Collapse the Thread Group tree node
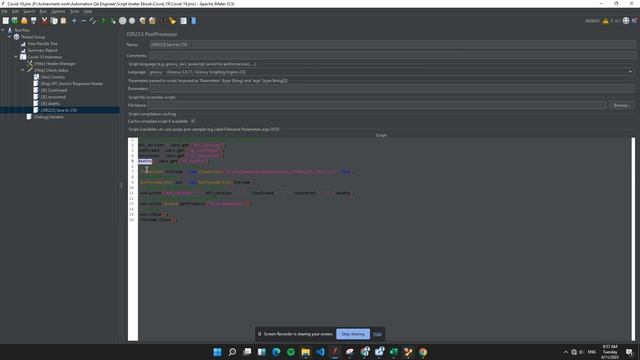The image size is (640, 360). [9, 37]
